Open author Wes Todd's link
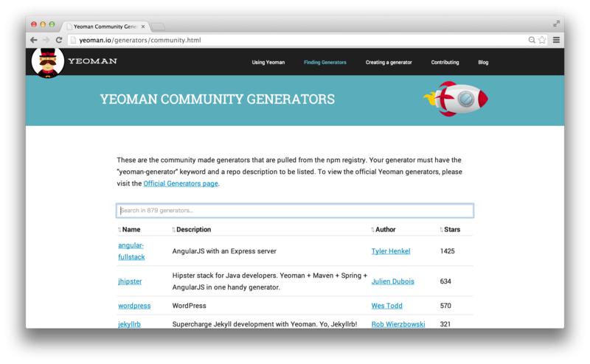 tap(386, 306)
